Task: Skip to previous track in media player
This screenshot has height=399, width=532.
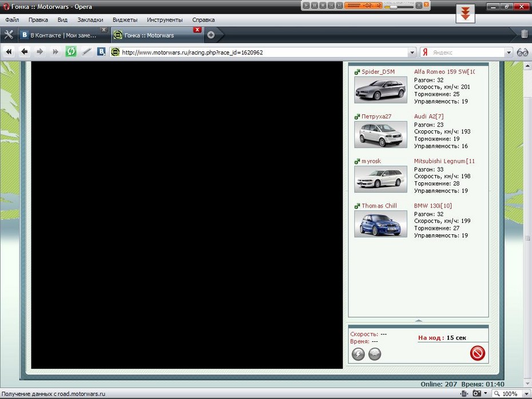Action: (331, 5)
